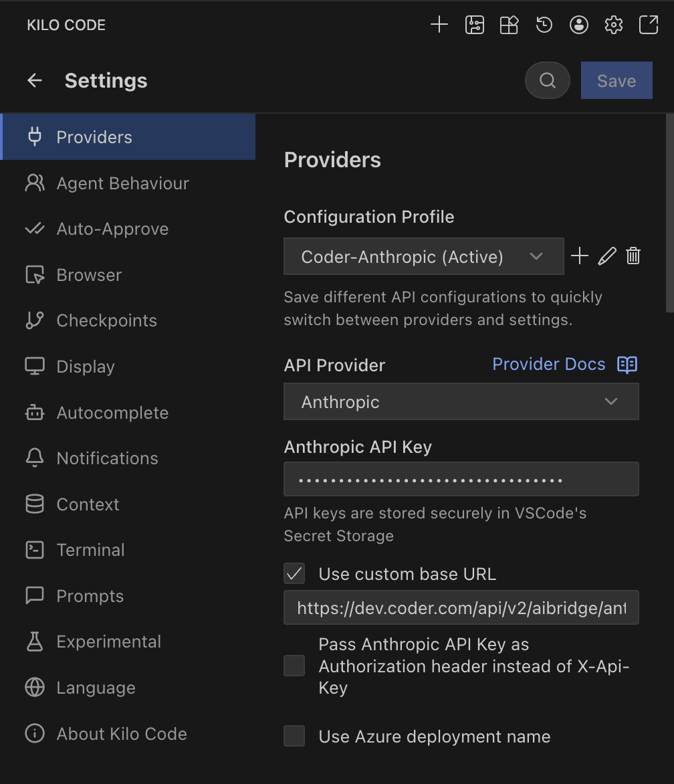Enable Use Azure deployment name
The image size is (674, 784).
[294, 736]
